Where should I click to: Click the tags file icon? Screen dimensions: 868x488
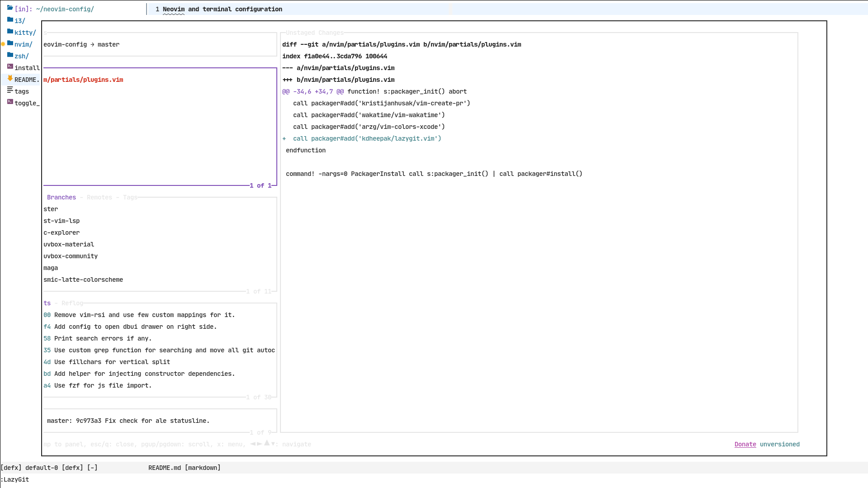pos(10,90)
